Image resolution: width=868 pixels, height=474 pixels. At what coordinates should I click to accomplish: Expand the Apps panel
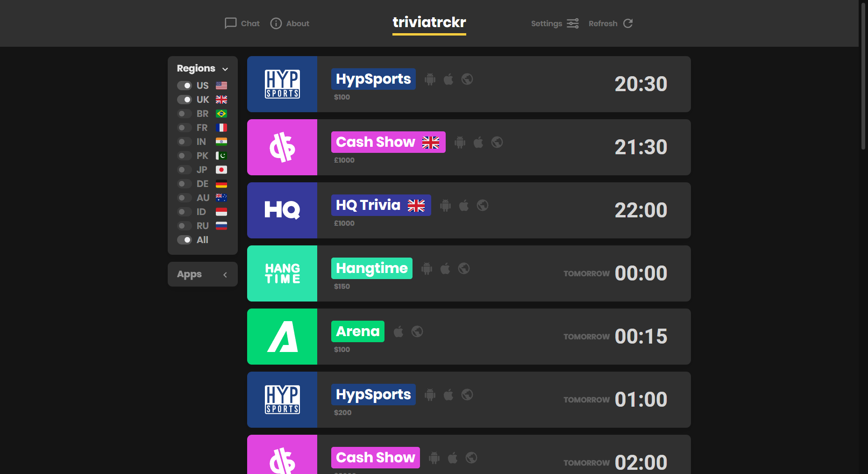tap(225, 274)
